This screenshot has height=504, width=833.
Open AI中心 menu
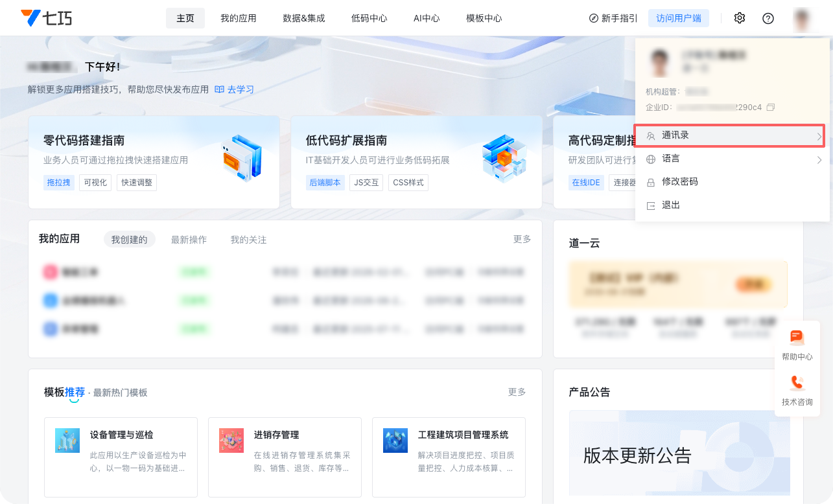[x=427, y=18]
